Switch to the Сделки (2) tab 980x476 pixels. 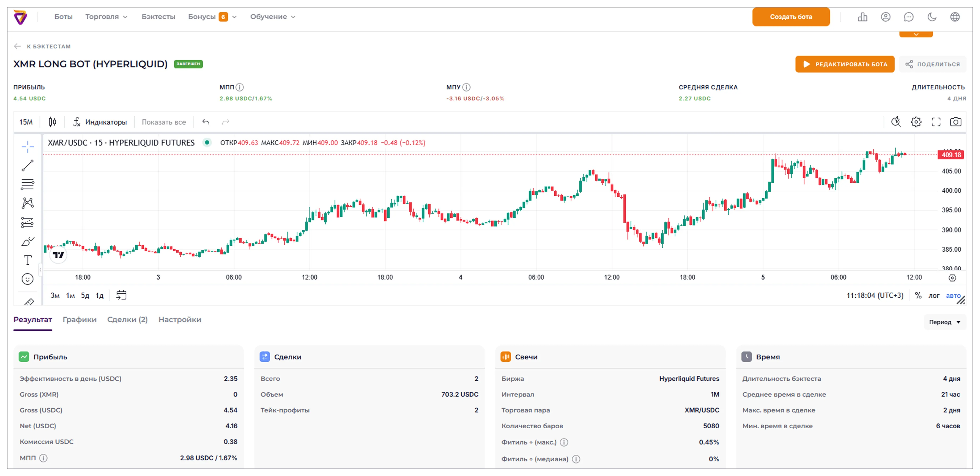[x=127, y=320]
